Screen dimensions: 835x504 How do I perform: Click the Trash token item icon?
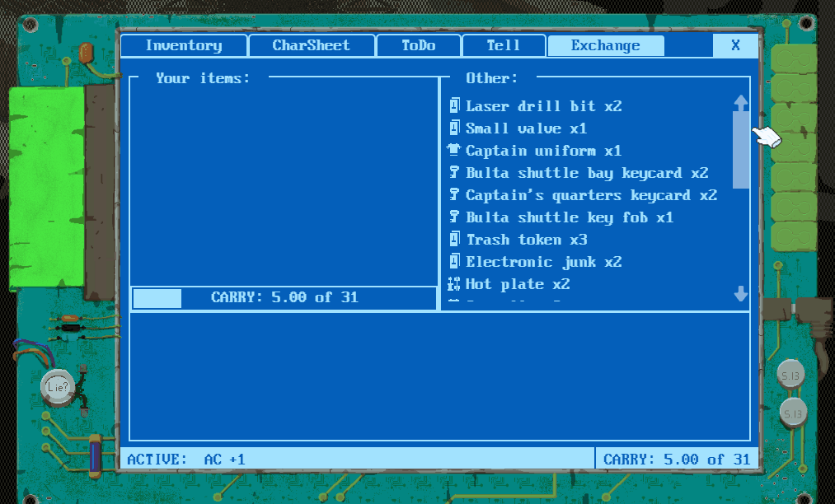coord(454,239)
